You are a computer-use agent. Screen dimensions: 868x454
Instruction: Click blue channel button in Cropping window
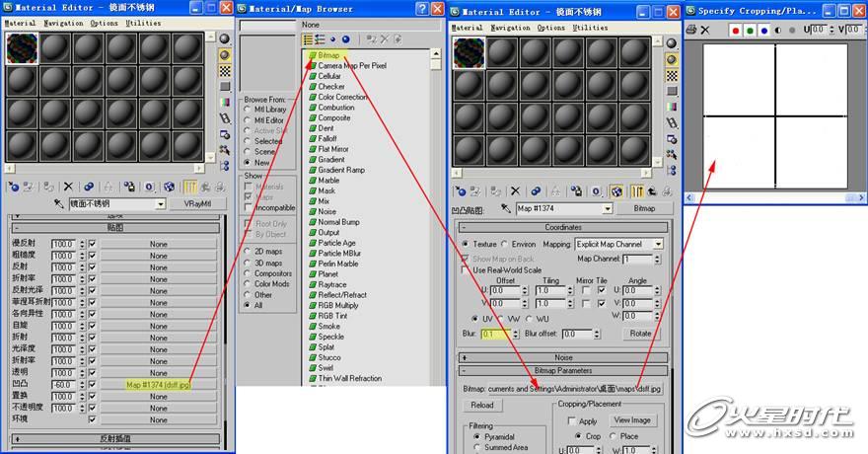pyautogui.click(x=764, y=30)
